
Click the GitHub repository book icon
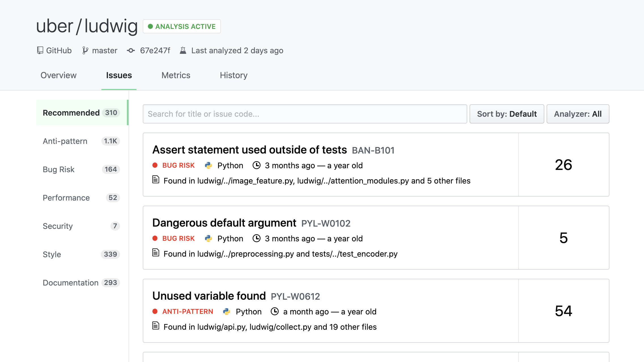40,50
